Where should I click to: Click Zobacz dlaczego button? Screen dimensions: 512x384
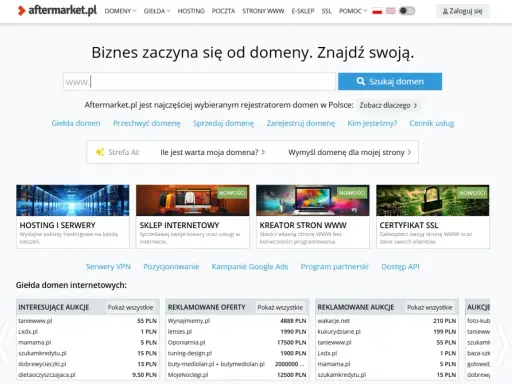point(388,105)
